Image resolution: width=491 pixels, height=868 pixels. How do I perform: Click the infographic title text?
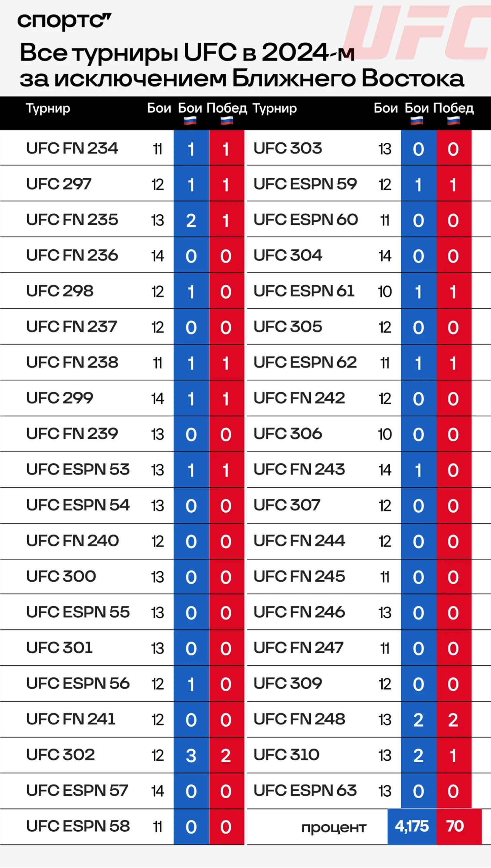[x=241, y=65]
